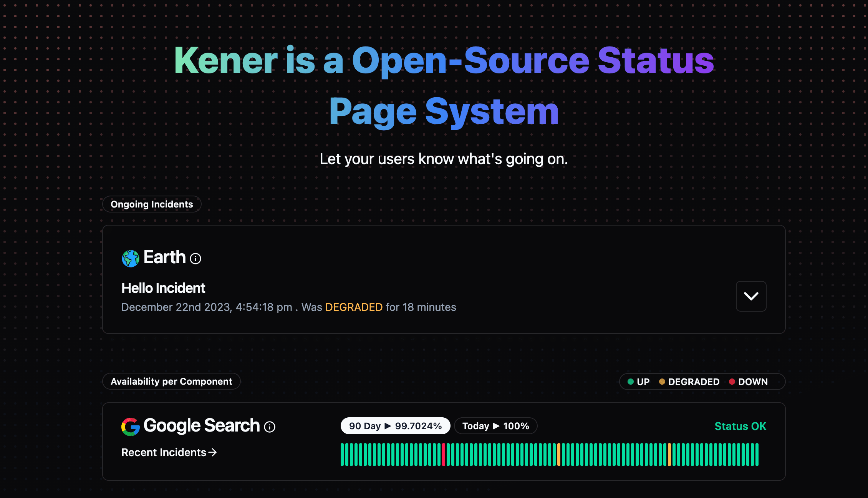Expand the Today 100% dropdown
868x498 pixels.
[495, 426]
